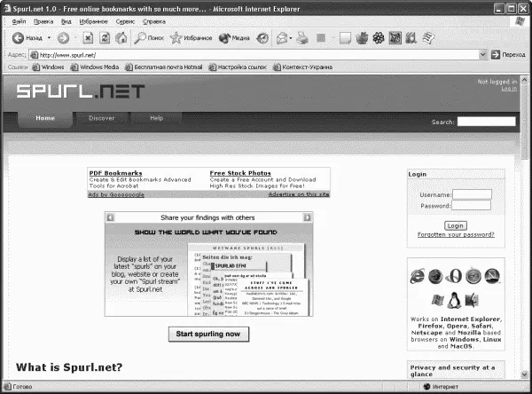Click Forgotten your password? link
532x394 pixels.
[456, 234]
